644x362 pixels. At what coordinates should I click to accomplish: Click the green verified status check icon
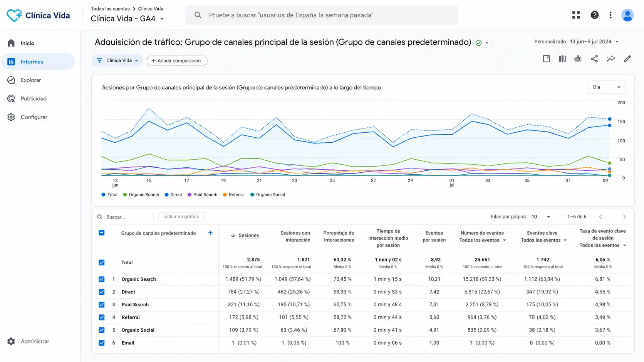pos(478,43)
